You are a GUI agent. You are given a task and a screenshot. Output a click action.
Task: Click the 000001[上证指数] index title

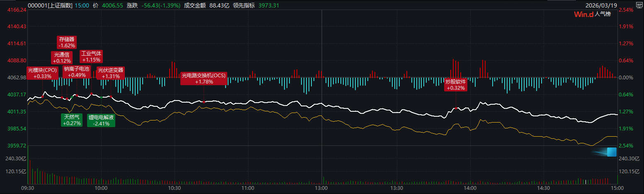click(49, 5)
